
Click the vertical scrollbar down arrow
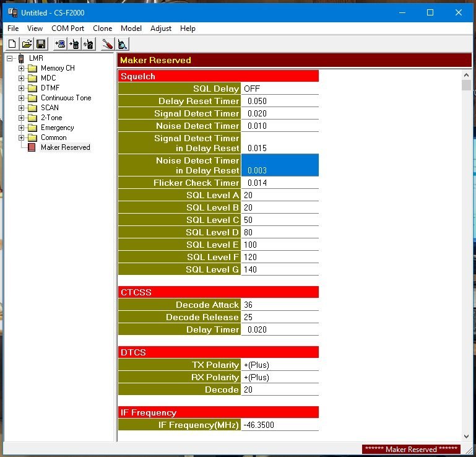pyautogui.click(x=467, y=436)
